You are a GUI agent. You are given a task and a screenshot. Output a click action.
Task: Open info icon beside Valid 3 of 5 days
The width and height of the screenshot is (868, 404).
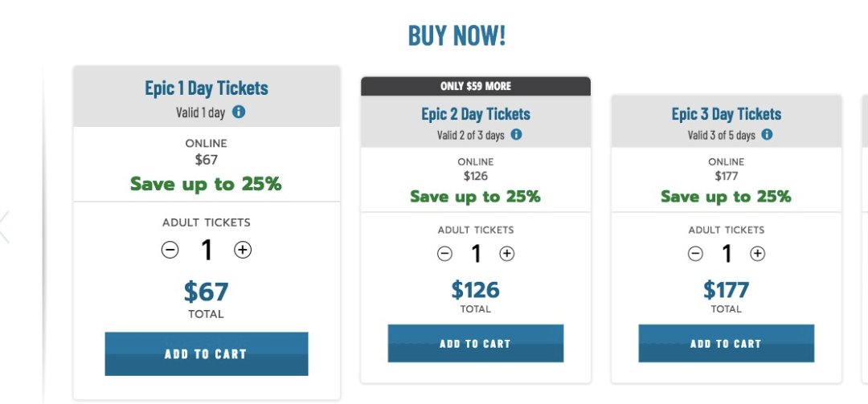(x=767, y=135)
